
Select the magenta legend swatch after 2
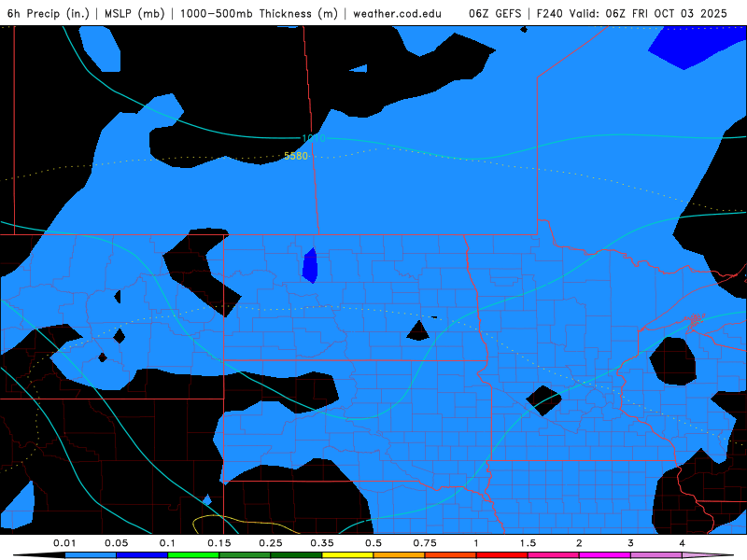click(605, 555)
